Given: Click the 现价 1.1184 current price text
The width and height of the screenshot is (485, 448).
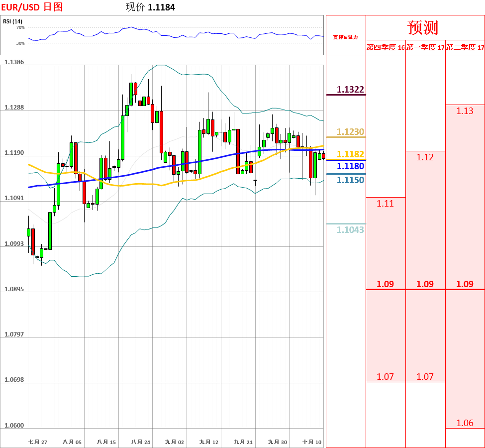Looking at the screenshot, I should click(x=150, y=7).
